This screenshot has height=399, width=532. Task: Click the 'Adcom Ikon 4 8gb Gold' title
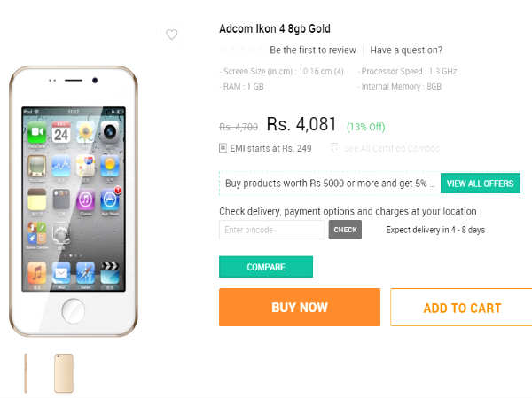[275, 28]
